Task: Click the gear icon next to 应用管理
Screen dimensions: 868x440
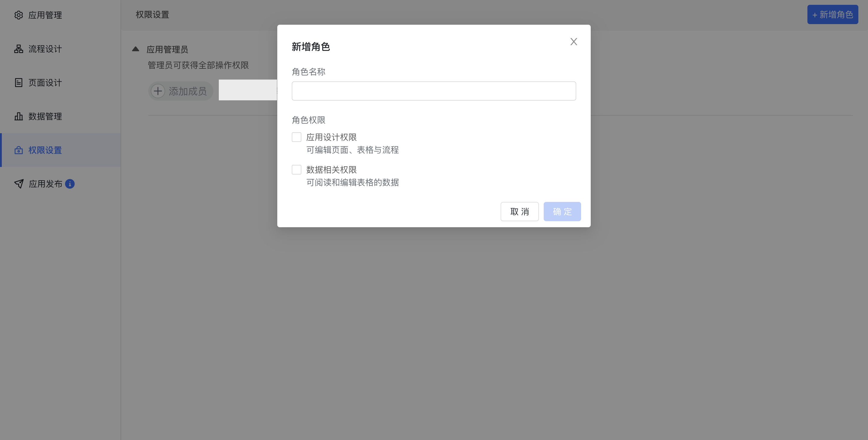Action: (18, 15)
